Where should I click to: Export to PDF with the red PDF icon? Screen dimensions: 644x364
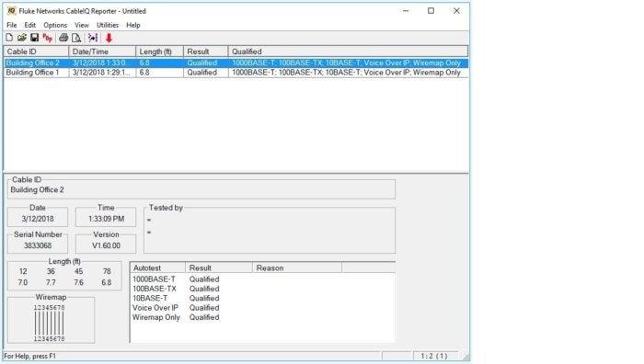pyautogui.click(x=48, y=39)
